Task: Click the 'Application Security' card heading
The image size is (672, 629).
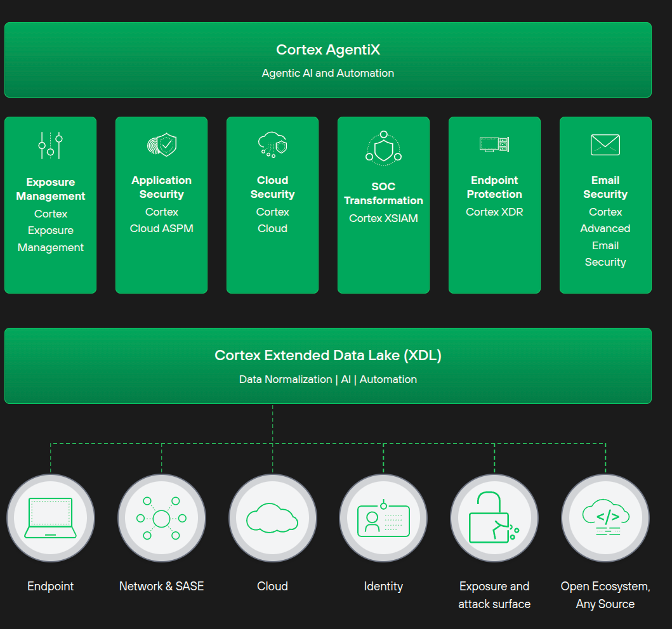Action: [162, 187]
